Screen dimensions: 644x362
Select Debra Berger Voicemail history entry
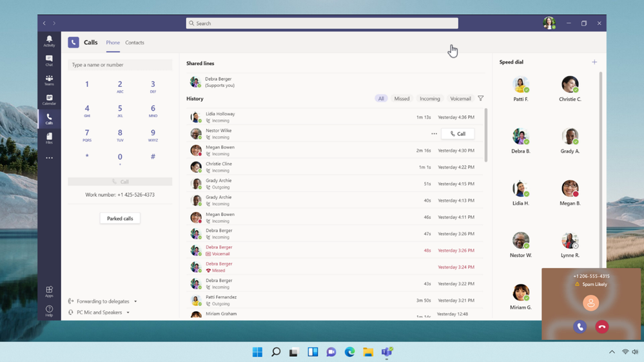pos(335,251)
